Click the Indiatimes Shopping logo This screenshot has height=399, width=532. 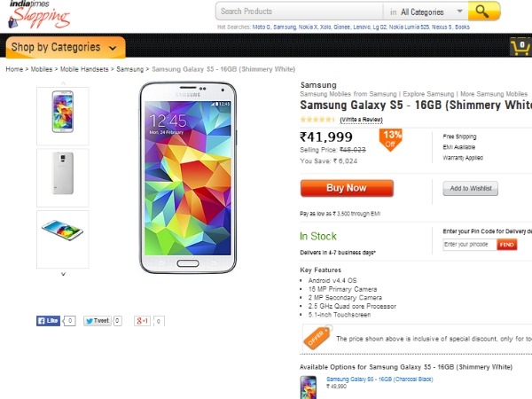tap(39, 14)
